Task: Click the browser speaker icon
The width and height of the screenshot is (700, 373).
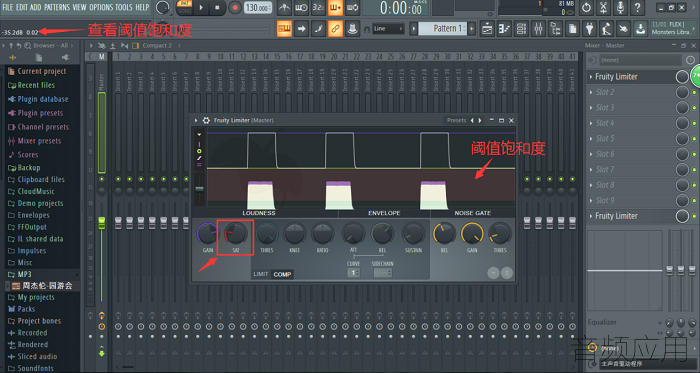Action: 65,57
